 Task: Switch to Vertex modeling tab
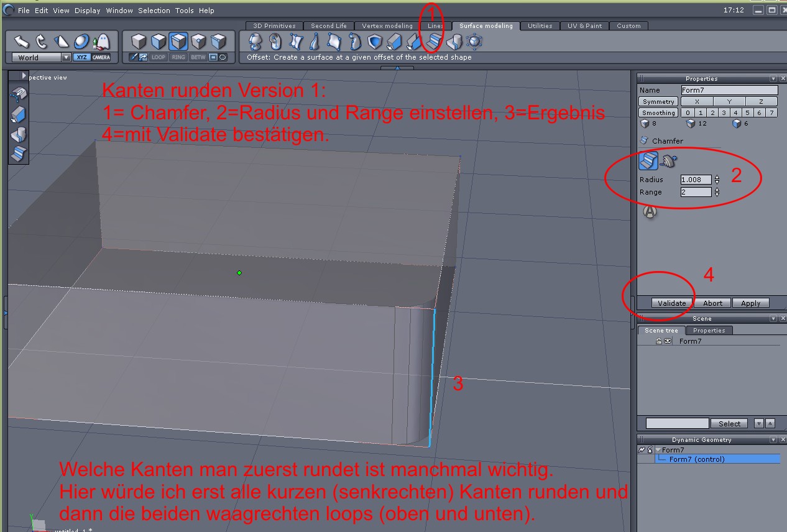(x=387, y=26)
